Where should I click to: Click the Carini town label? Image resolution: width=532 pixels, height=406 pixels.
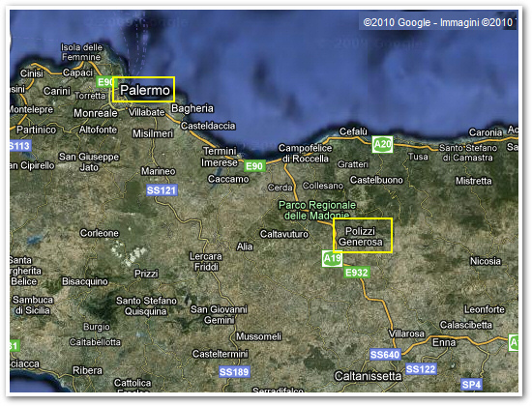tap(57, 91)
